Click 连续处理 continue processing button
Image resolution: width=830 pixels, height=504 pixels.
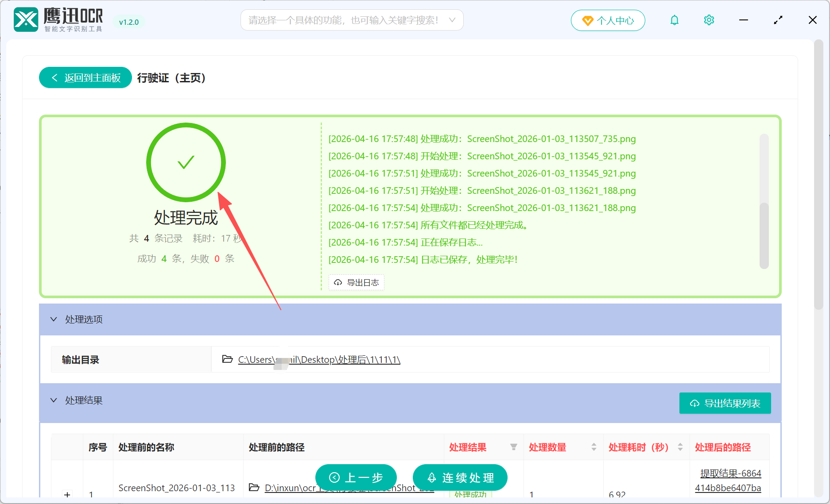460,477
